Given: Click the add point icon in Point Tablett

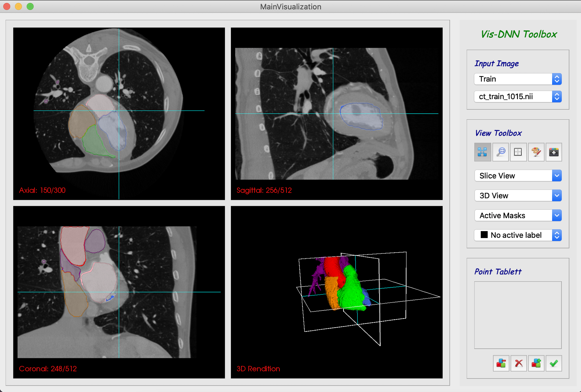Looking at the screenshot, I should (536, 363).
